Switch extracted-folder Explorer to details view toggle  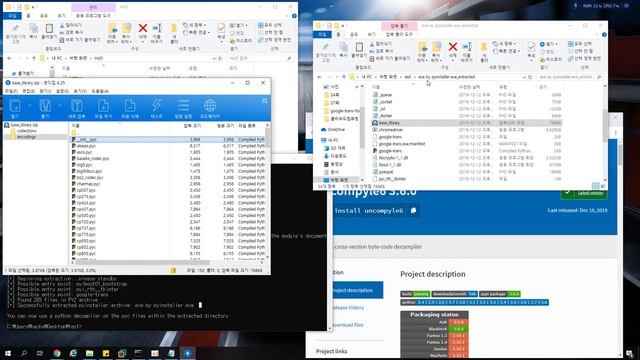coord(596,186)
